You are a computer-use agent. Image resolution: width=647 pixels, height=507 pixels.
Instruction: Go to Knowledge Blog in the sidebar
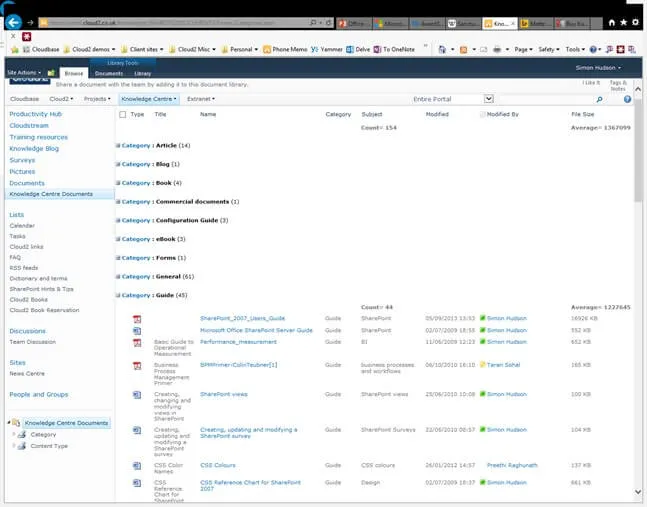point(34,148)
